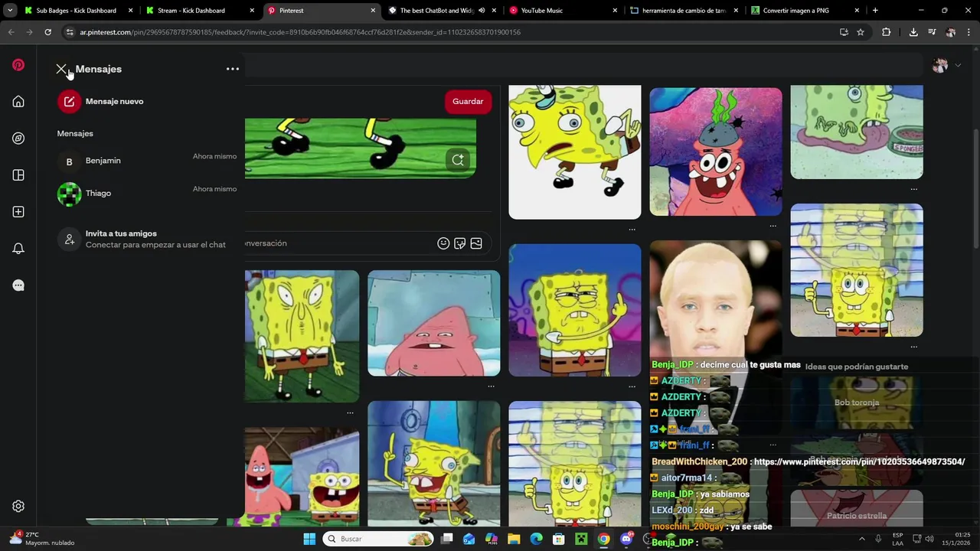Open the notifications bell
980x551 pixels.
point(18,249)
